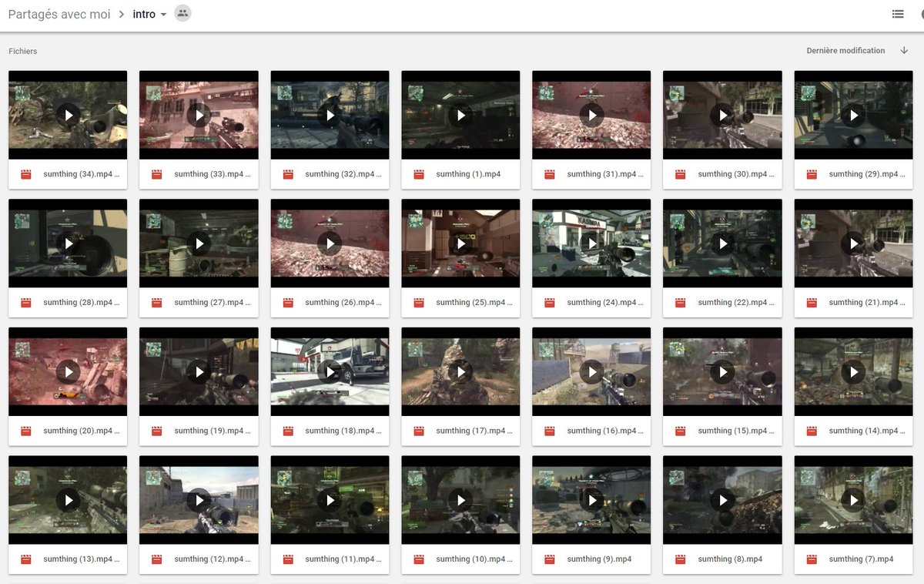Image resolution: width=924 pixels, height=584 pixels.
Task: Play the sumthing (31).mp4 video thumbnail
Action: click(591, 115)
